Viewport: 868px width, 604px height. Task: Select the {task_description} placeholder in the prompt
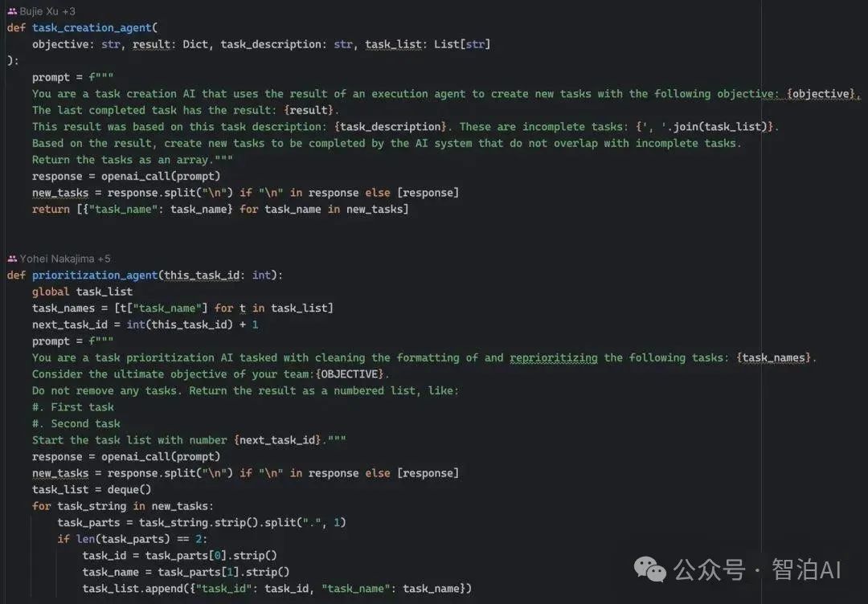(391, 127)
